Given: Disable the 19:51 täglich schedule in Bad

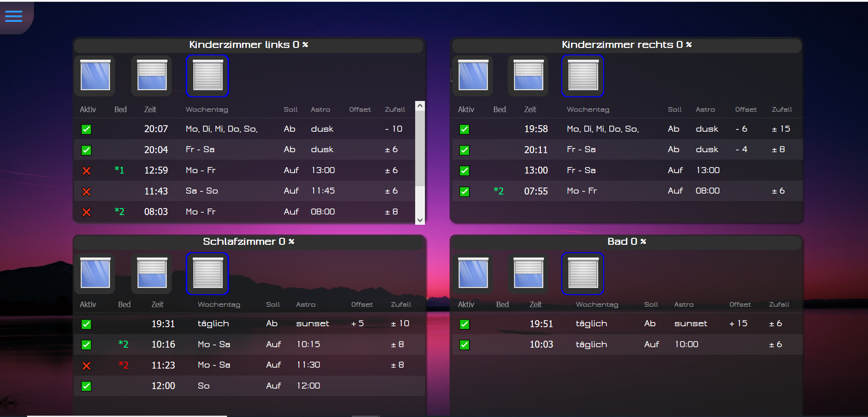Looking at the screenshot, I should (464, 324).
